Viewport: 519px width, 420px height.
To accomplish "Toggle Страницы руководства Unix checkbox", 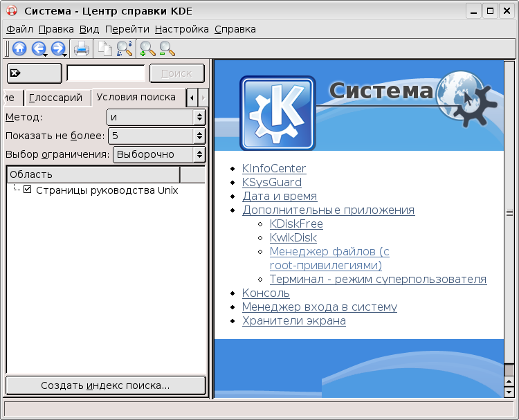I will 28,190.
